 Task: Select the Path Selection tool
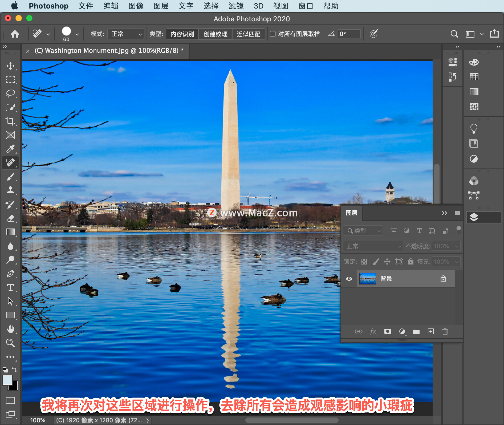coord(10,301)
